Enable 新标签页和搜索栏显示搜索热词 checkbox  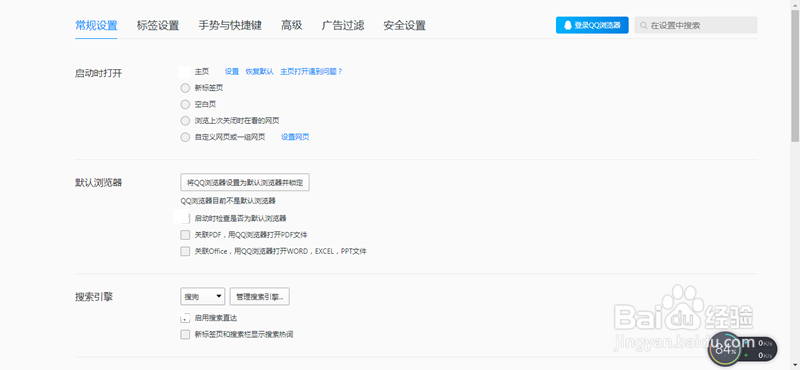185,334
